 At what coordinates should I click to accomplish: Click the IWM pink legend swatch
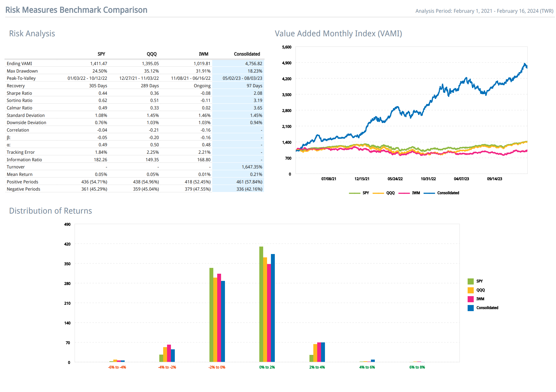click(x=470, y=299)
